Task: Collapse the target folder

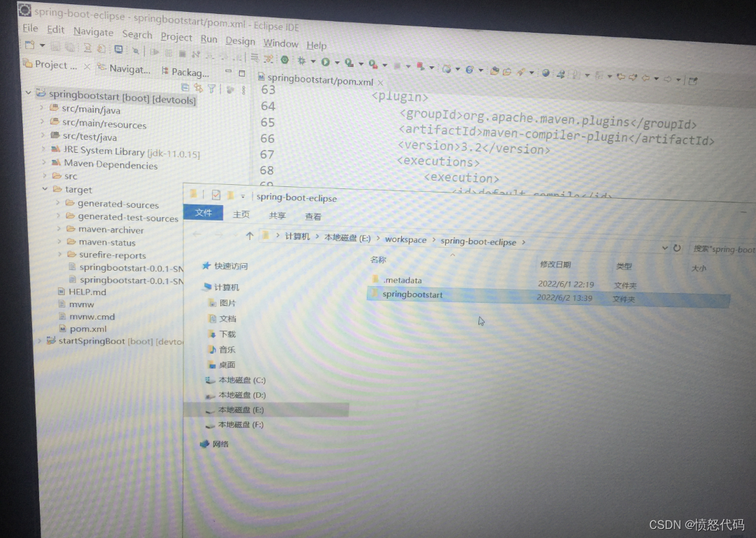Action: click(45, 188)
